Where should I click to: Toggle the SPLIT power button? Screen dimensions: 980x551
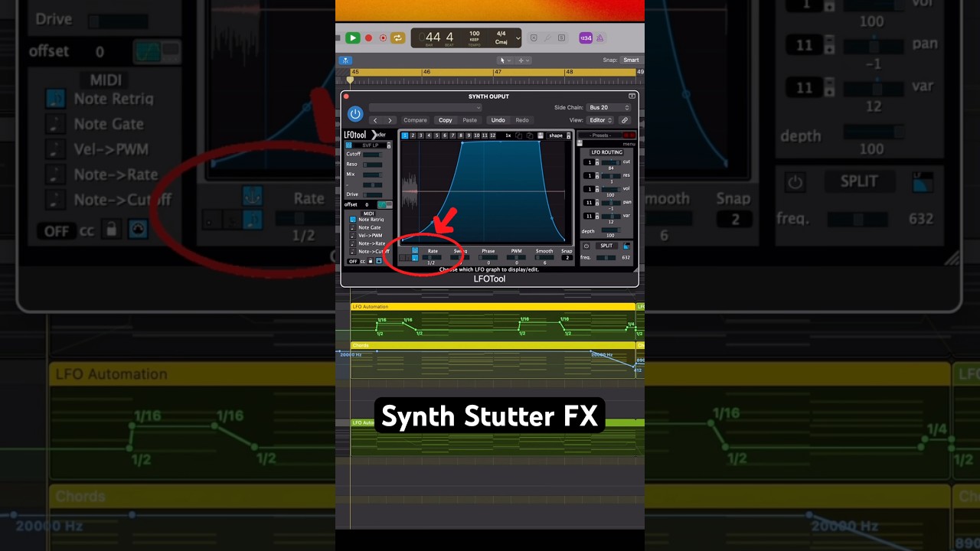(x=586, y=246)
